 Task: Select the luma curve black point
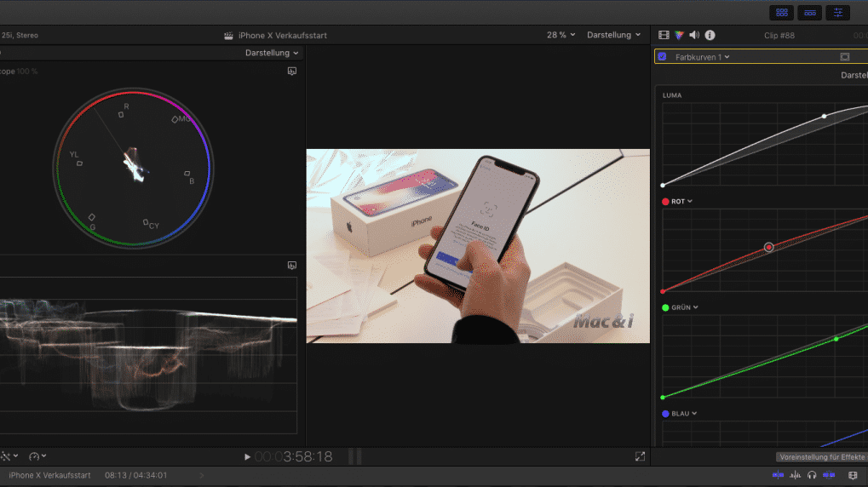663,186
